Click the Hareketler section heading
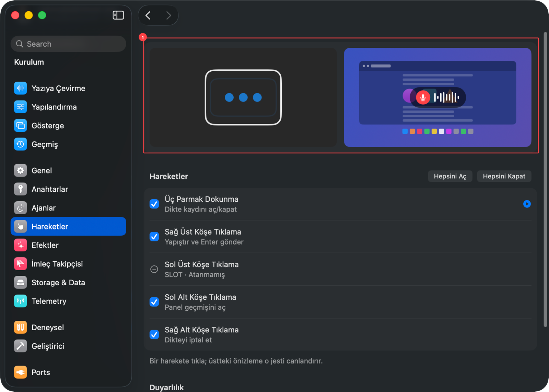Image resolution: width=549 pixels, height=392 pixels. pos(169,176)
